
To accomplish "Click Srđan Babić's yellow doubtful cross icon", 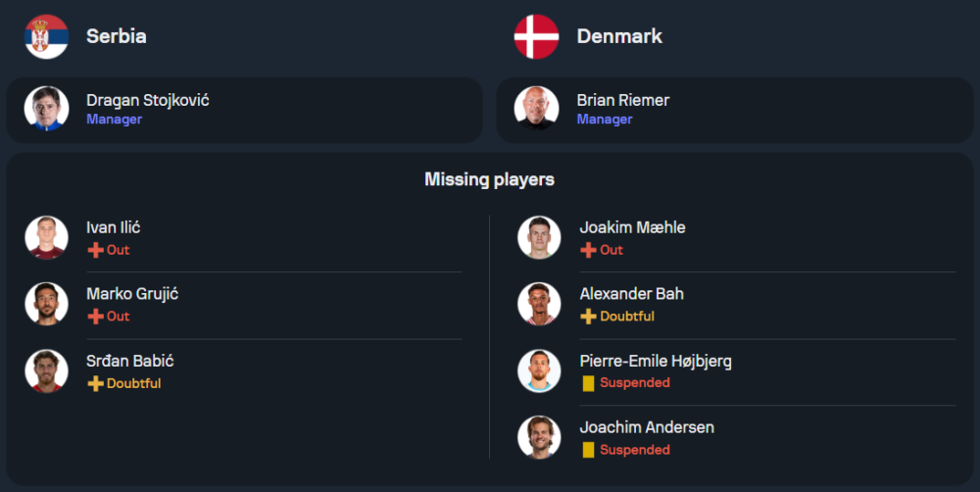I will [95, 383].
